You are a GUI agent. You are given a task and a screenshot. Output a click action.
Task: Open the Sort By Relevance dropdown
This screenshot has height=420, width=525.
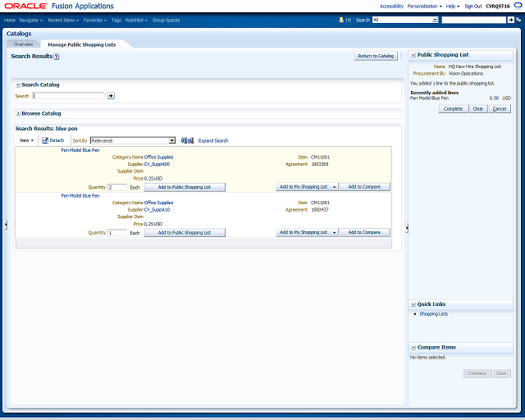point(172,140)
